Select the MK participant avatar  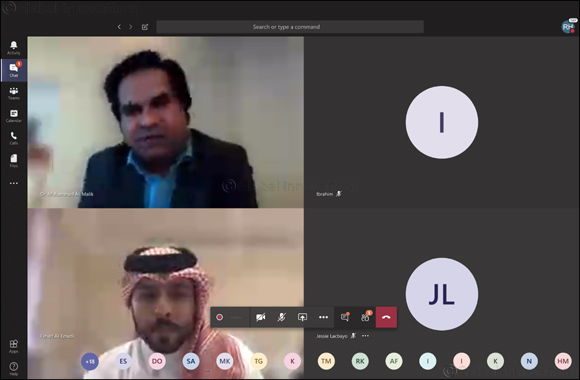(225, 361)
